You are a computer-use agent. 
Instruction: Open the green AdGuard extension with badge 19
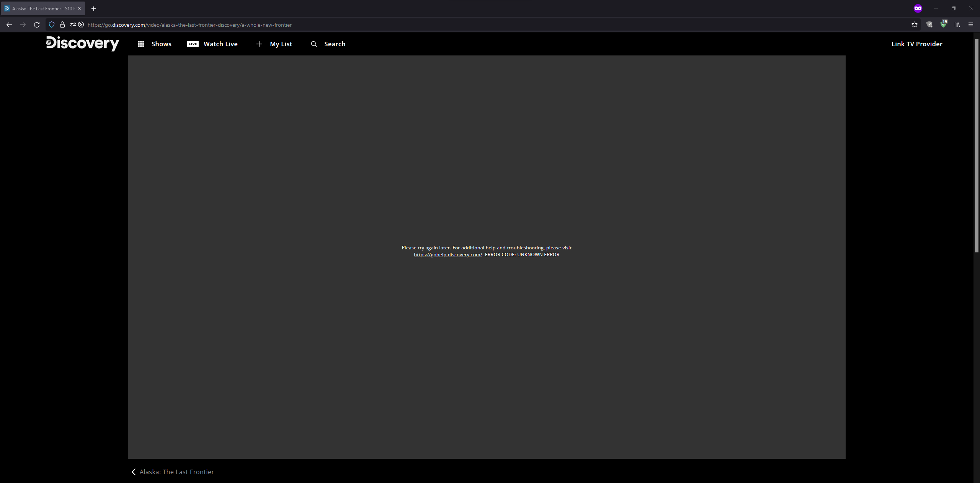pyautogui.click(x=943, y=24)
